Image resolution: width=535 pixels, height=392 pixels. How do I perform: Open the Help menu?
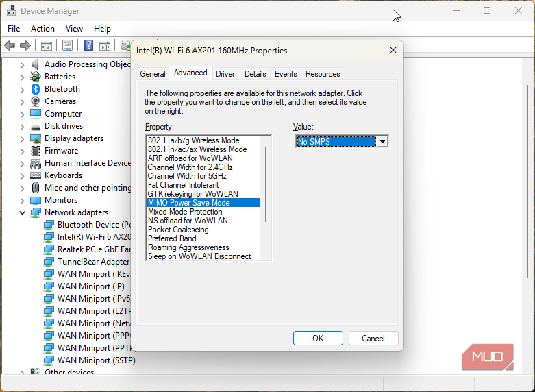102,29
